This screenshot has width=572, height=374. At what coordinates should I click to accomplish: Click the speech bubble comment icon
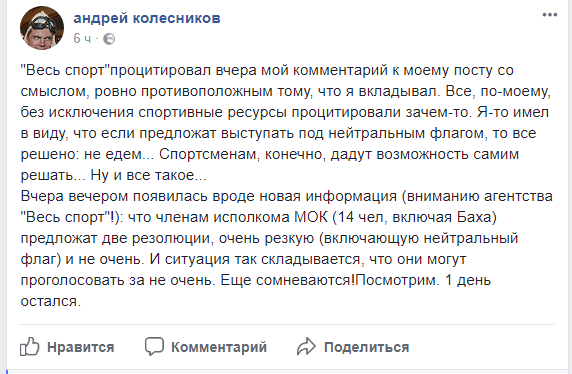[154, 346]
